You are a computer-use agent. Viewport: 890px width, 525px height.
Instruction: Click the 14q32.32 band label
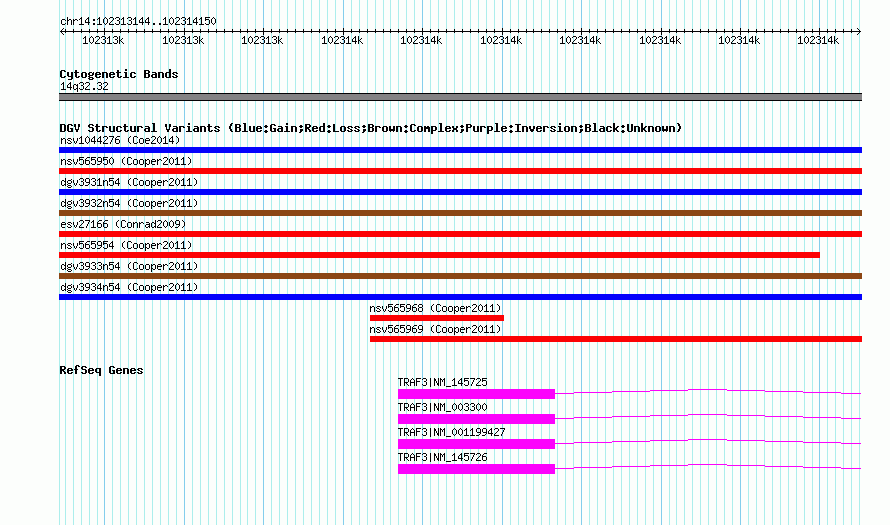pyautogui.click(x=84, y=86)
